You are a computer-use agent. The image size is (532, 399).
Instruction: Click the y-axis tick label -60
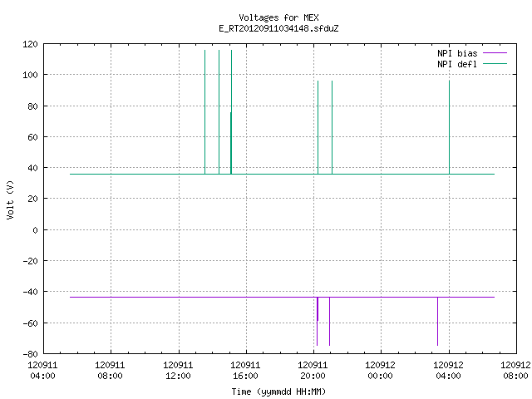pos(30,323)
